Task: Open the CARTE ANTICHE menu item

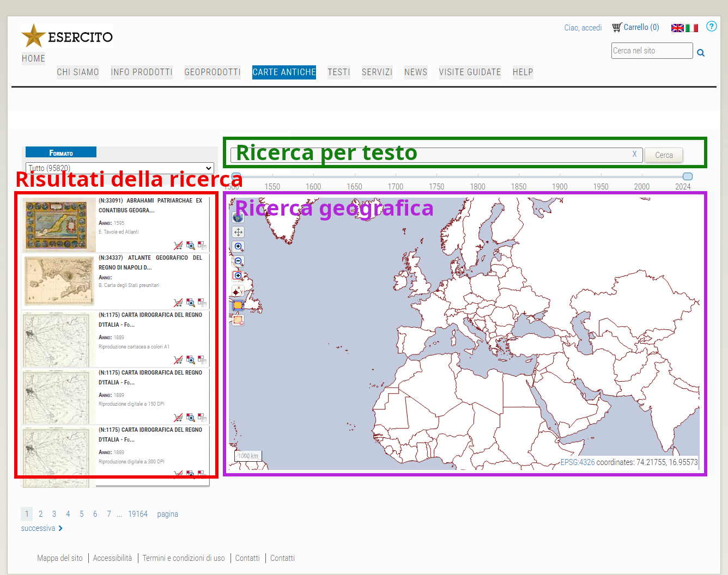Action: (284, 72)
